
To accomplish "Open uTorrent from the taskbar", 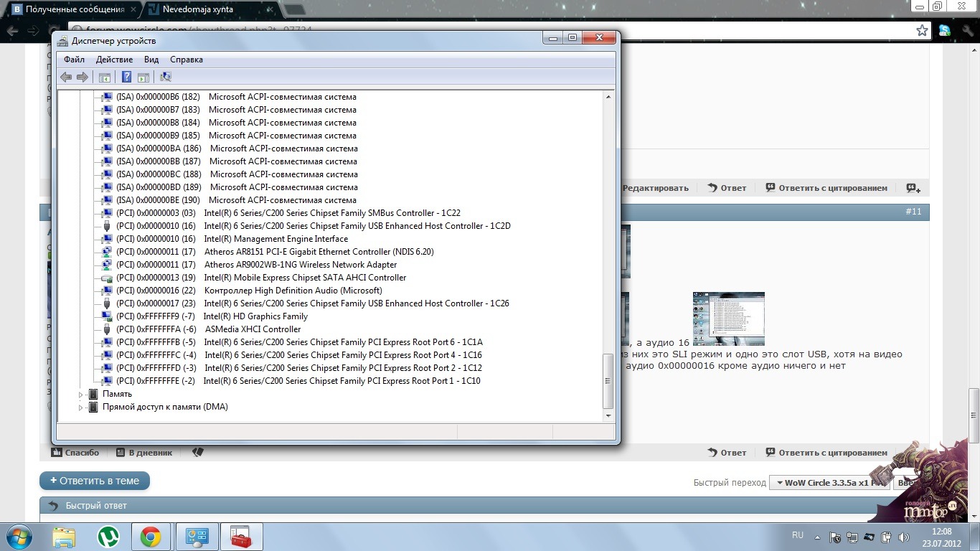I will click(108, 537).
